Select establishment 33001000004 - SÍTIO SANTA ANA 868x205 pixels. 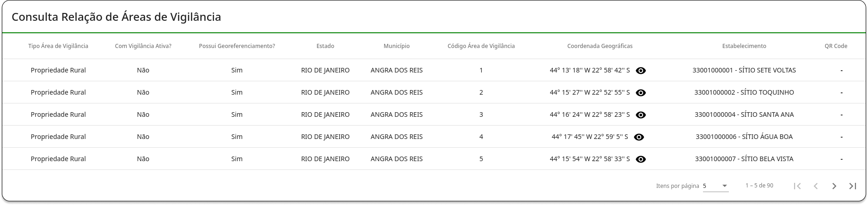(744, 115)
